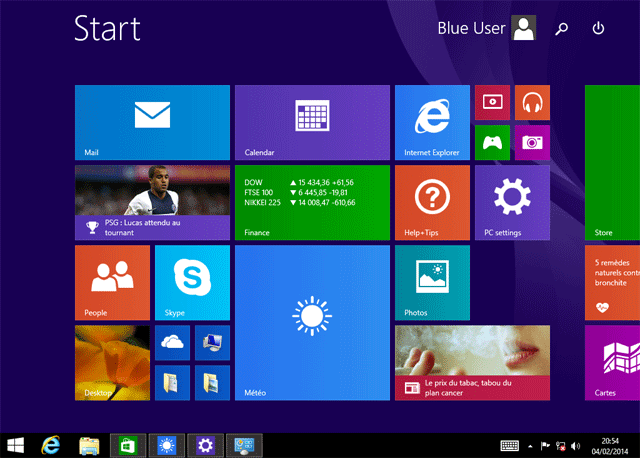640x458 pixels.
Task: Click the Blue User account name
Action: (x=471, y=28)
